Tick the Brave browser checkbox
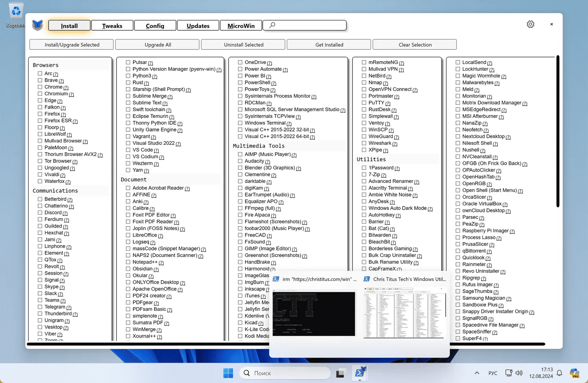588x383 pixels. (x=40, y=80)
